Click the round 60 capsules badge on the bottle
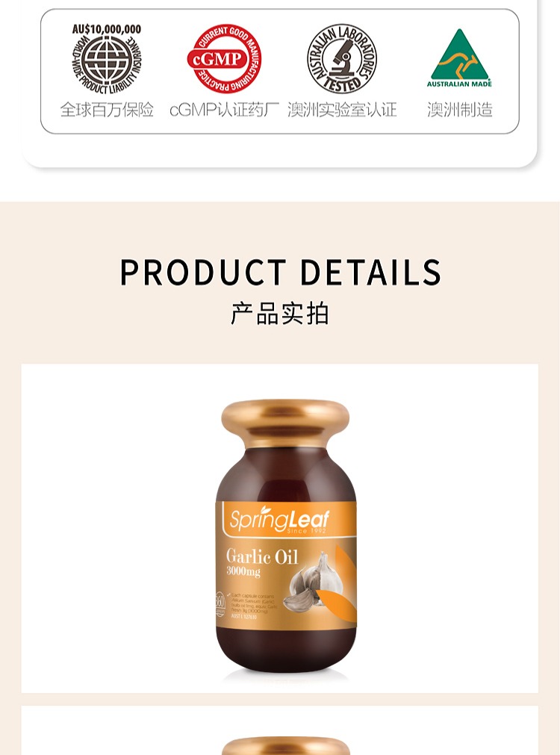The width and height of the screenshot is (560, 755). coord(220,604)
